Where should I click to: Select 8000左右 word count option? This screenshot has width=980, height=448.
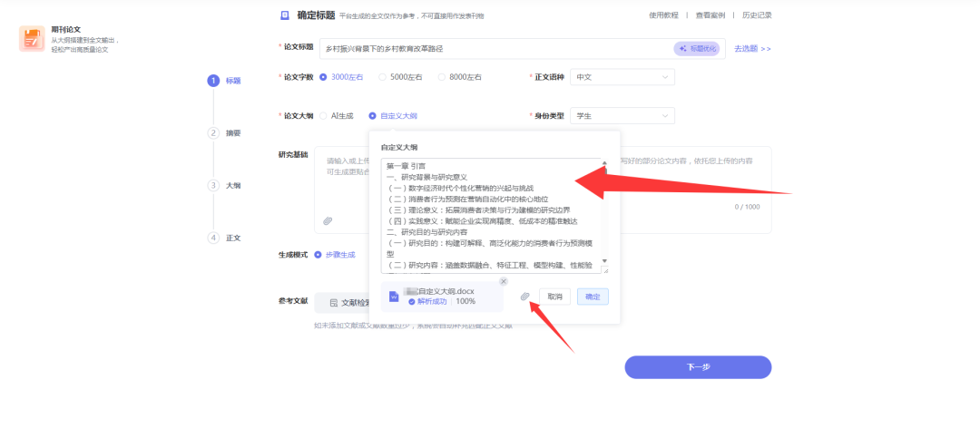point(460,77)
